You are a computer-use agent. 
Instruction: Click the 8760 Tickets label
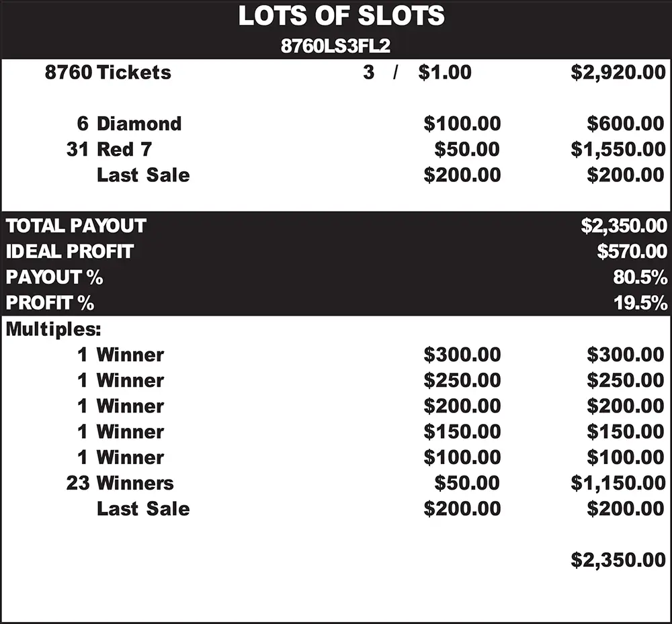[108, 73]
